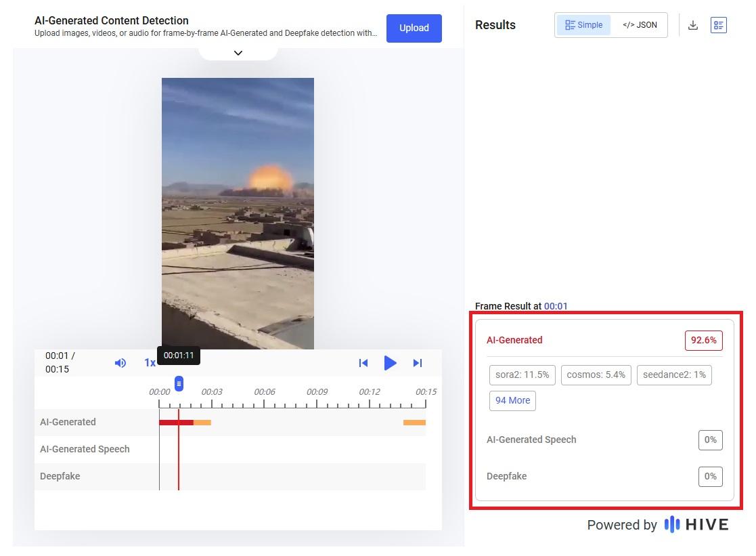This screenshot has width=756, height=556.
Task: Jump to the 00:01 frame timestamp link
Action: pos(556,306)
